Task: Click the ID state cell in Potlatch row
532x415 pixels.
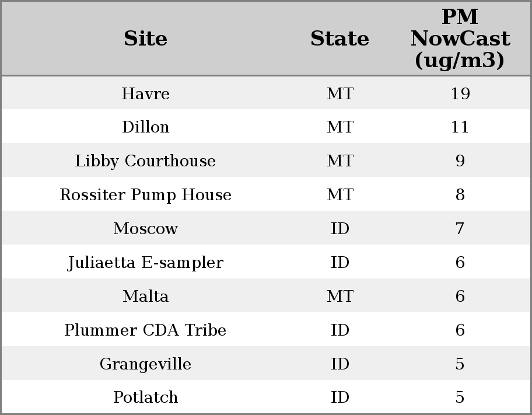Action: coord(339,397)
